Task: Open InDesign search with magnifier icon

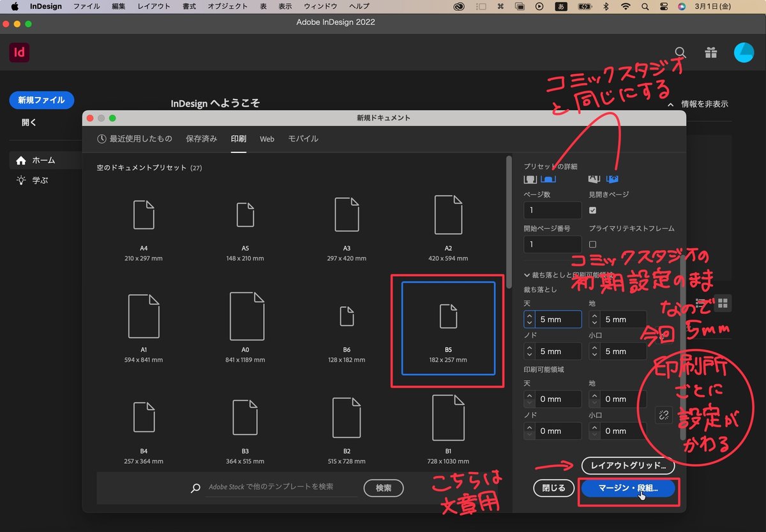Action: [680, 53]
